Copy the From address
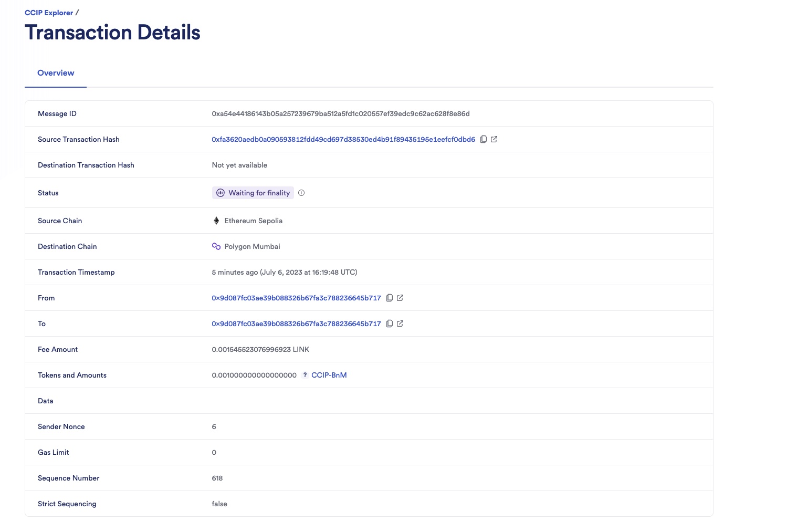Screen dimensions: 797x532 tap(390, 298)
